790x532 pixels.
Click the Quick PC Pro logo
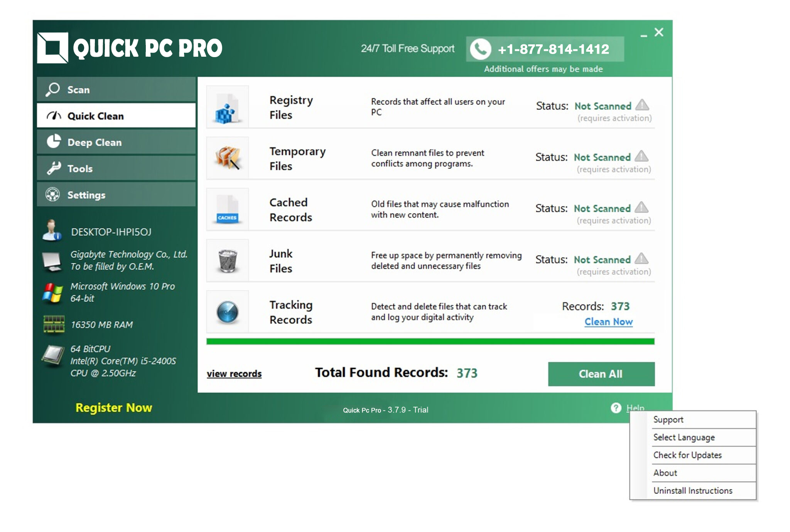53,48
